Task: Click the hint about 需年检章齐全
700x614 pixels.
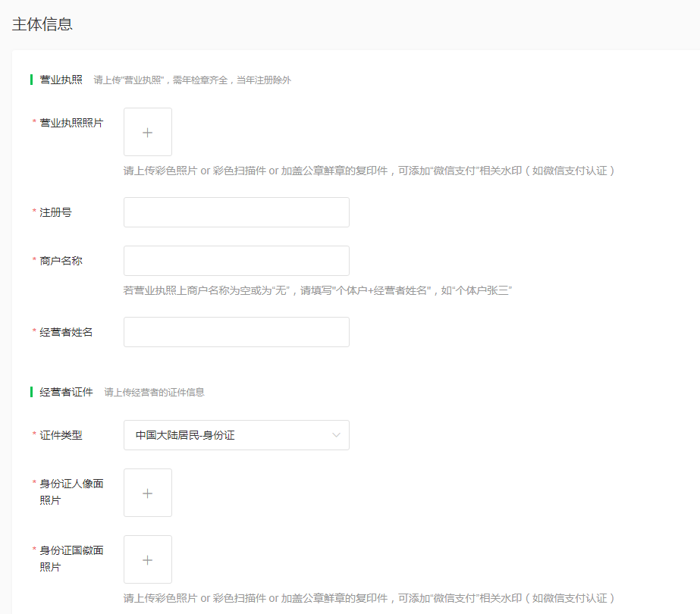Action: [193, 80]
